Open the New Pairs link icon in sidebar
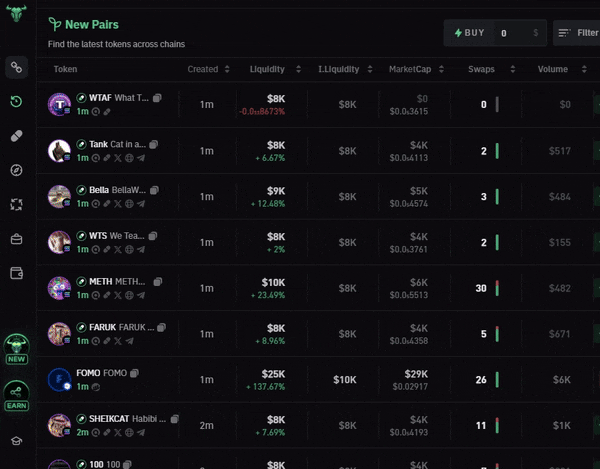 (x=16, y=67)
